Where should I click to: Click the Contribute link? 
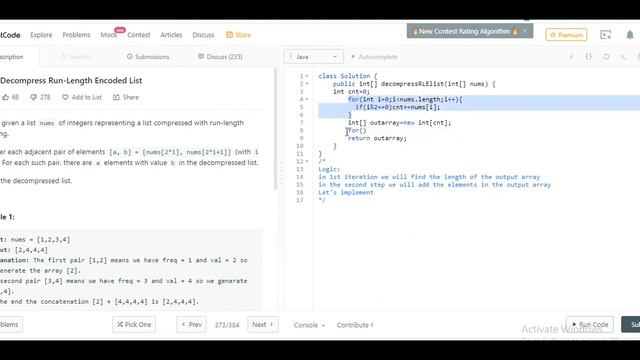[x=355, y=325]
